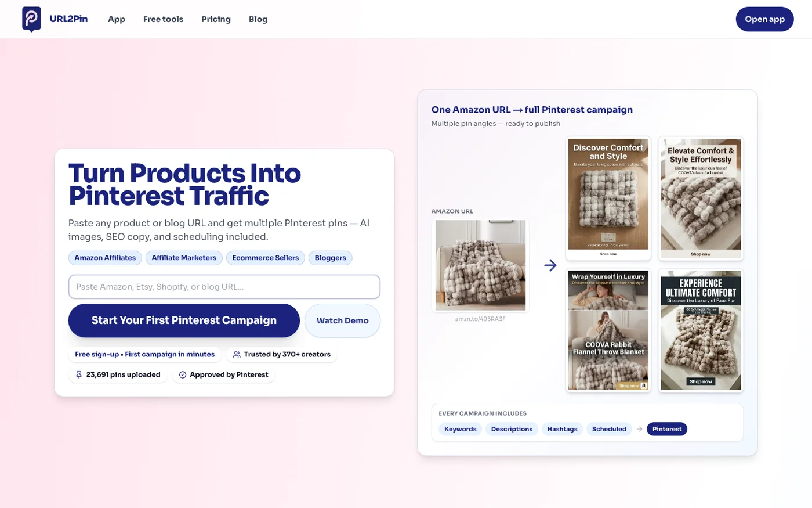Open the Experience Ultimate Comfort pin
The width and height of the screenshot is (812, 508).
point(701,330)
